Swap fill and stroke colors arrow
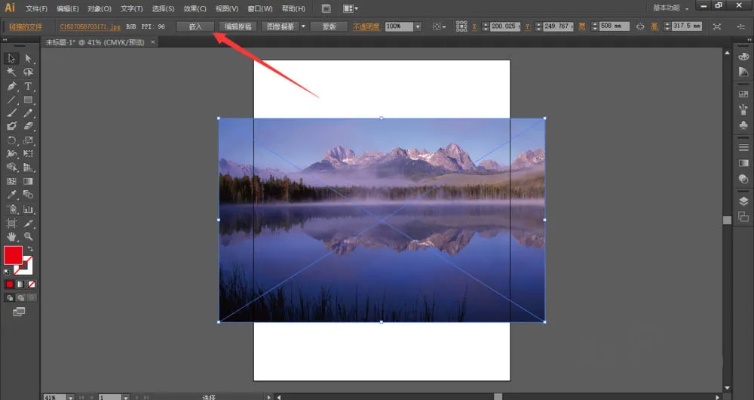 pyautogui.click(x=30, y=249)
